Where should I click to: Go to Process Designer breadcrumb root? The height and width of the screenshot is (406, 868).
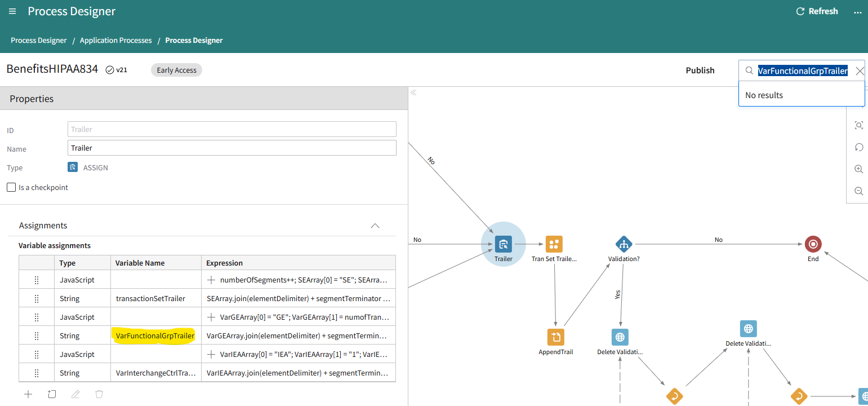39,41
